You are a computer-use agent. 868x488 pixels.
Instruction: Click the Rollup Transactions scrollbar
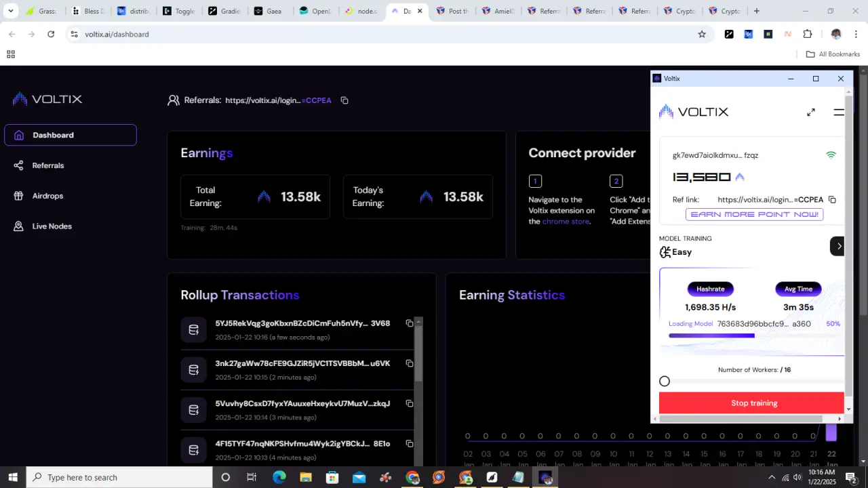[418, 352]
